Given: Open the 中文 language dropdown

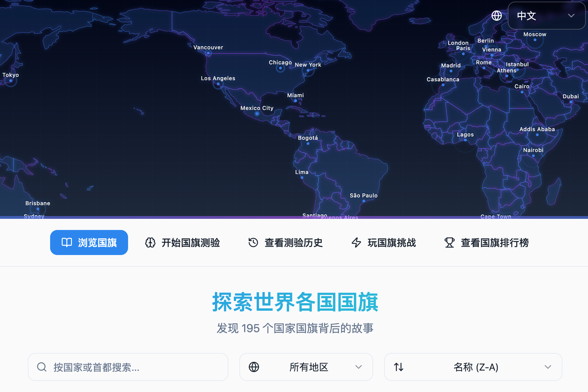Looking at the screenshot, I should (x=546, y=16).
